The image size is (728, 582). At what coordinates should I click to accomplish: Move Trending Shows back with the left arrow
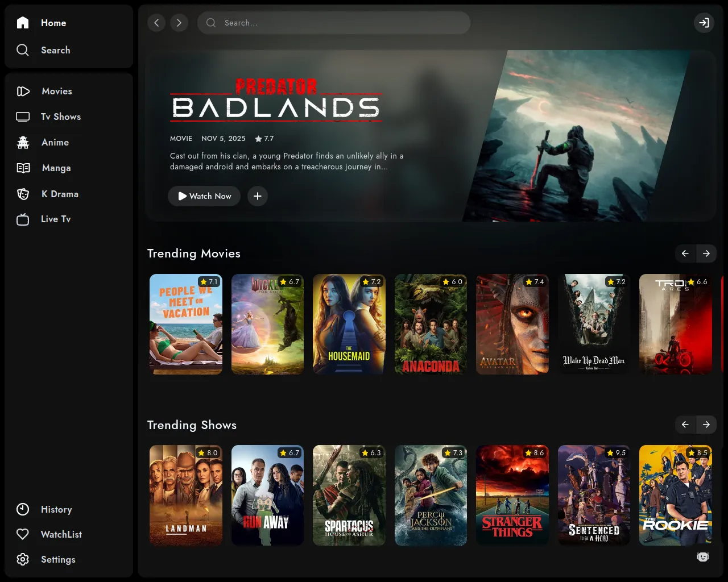685,425
